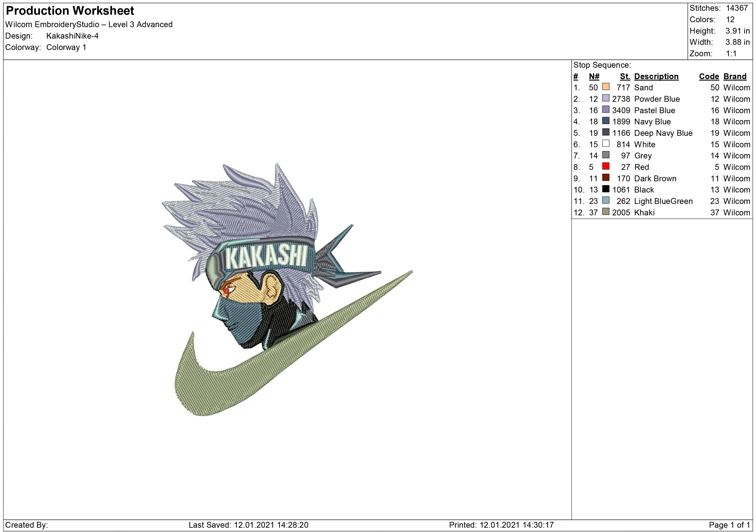Click the White color swatch
This screenshot has width=756, height=532.
click(606, 143)
